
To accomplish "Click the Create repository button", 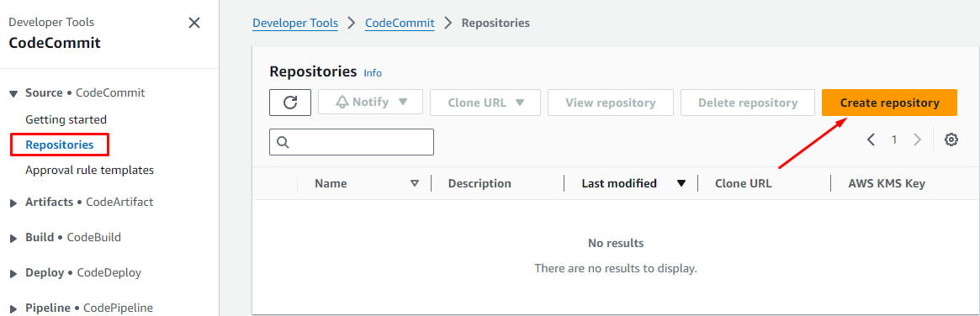I will (889, 103).
